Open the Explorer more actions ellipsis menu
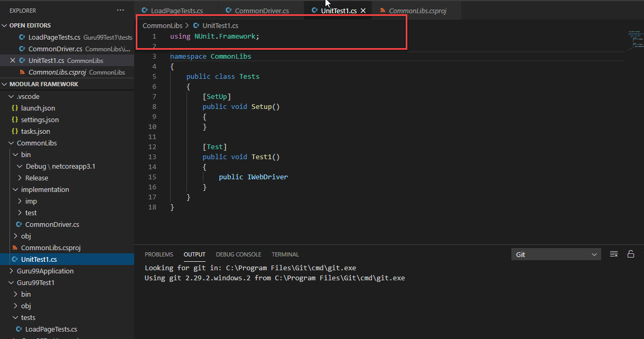 (x=120, y=10)
